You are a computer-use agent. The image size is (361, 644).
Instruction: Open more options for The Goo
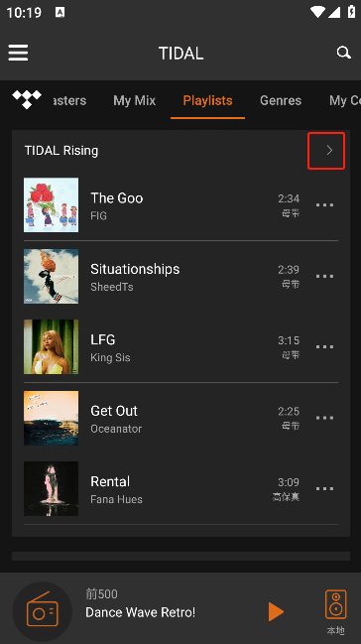(325, 205)
